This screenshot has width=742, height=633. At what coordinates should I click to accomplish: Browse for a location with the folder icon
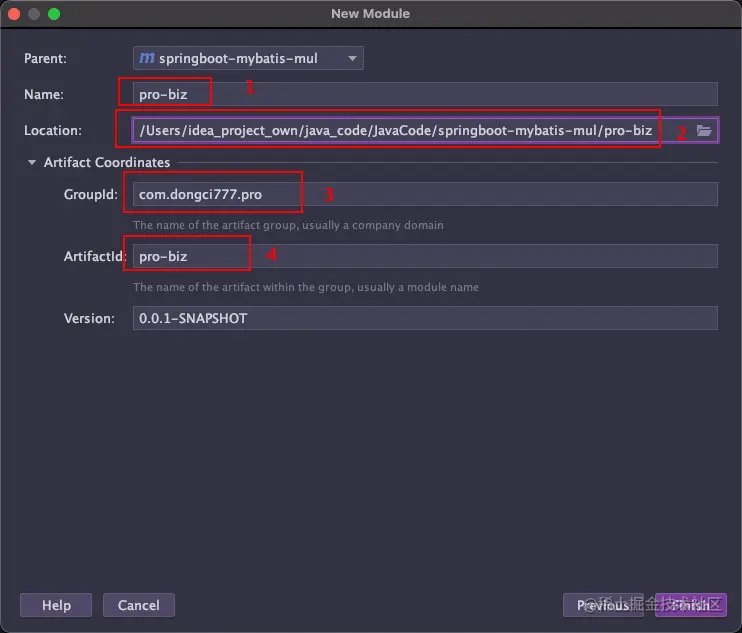[x=704, y=131]
